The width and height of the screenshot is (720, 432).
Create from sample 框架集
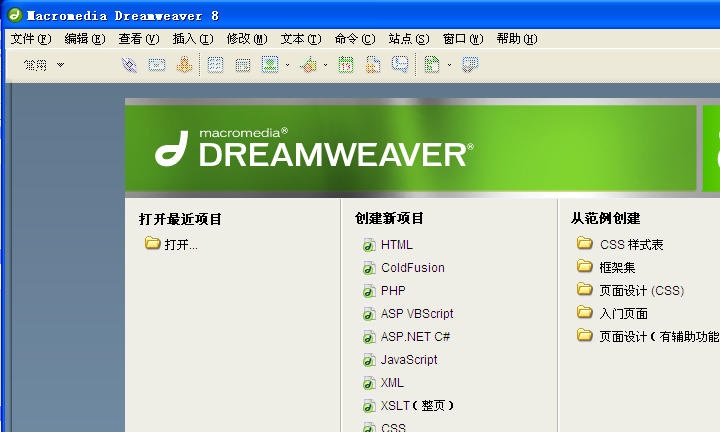click(x=618, y=268)
